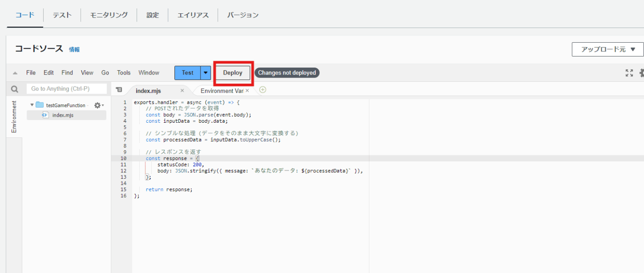The height and width of the screenshot is (273, 644).
Task: Switch to the テスト tab
Action: point(62,15)
